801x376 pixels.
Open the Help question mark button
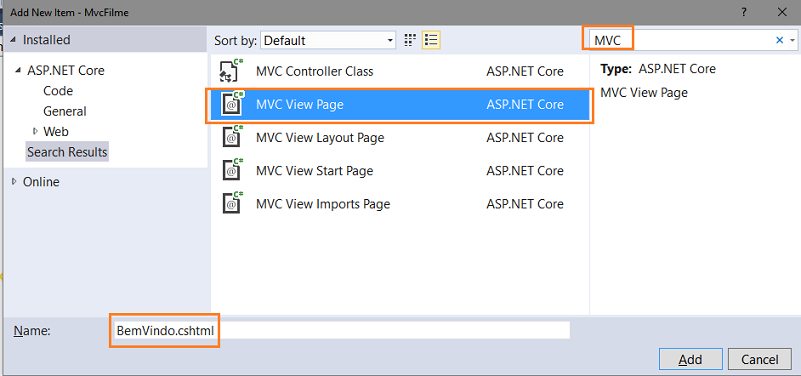pos(745,13)
